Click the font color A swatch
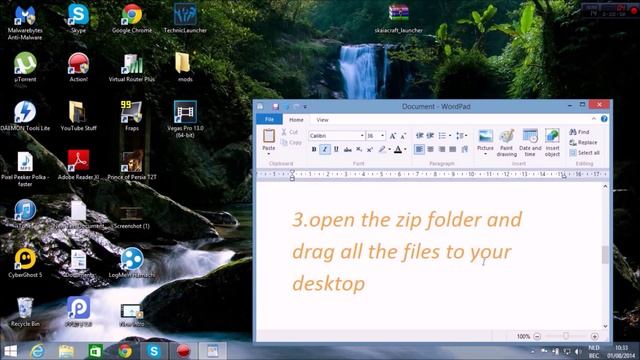Viewport: 640px width, 360px height. pyautogui.click(x=398, y=149)
